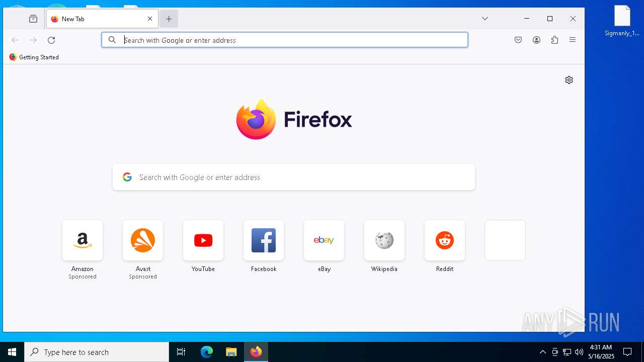644x362 pixels.
Task: Open the YouTube shortcut tile
Action: (203, 240)
